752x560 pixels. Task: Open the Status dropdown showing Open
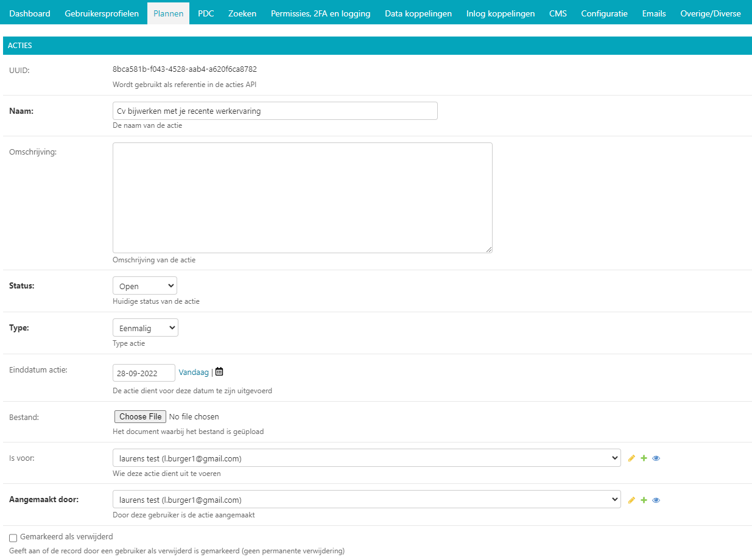144,286
